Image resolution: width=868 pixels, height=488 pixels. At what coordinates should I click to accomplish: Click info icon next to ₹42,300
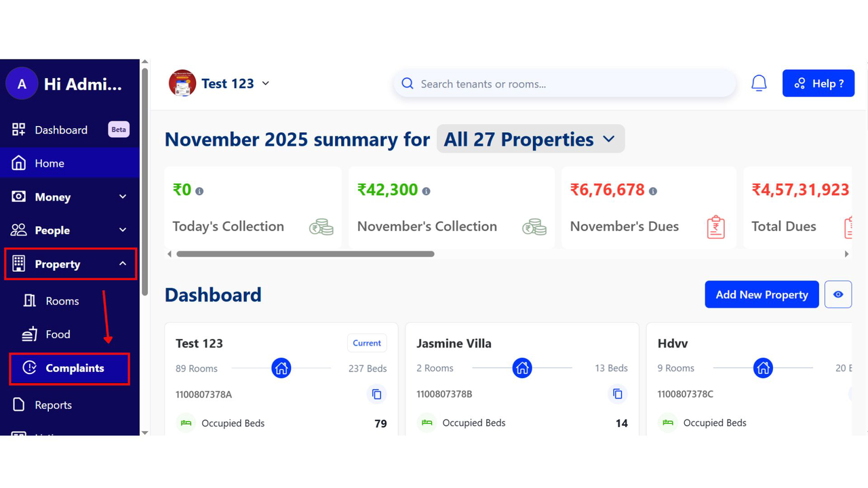click(426, 192)
